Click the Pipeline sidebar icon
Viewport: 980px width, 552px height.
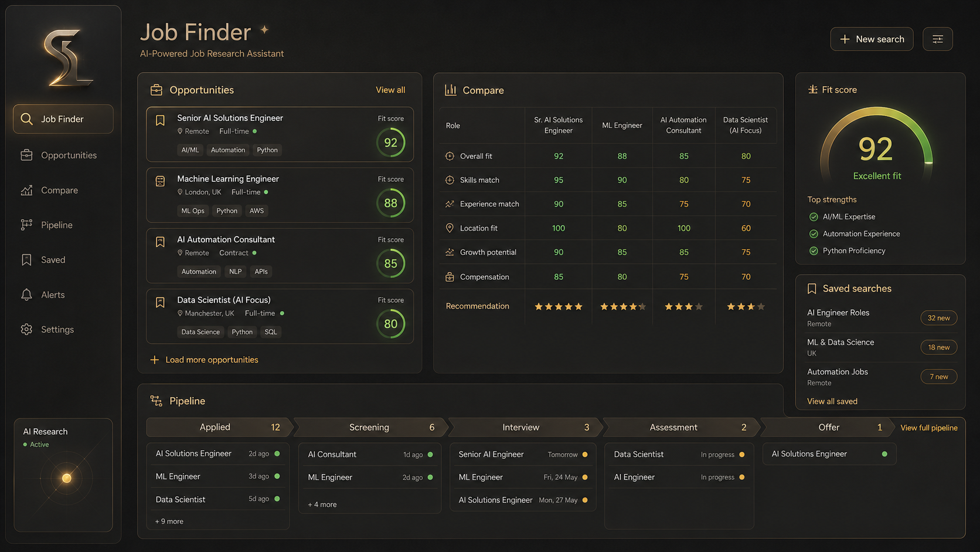(26, 225)
